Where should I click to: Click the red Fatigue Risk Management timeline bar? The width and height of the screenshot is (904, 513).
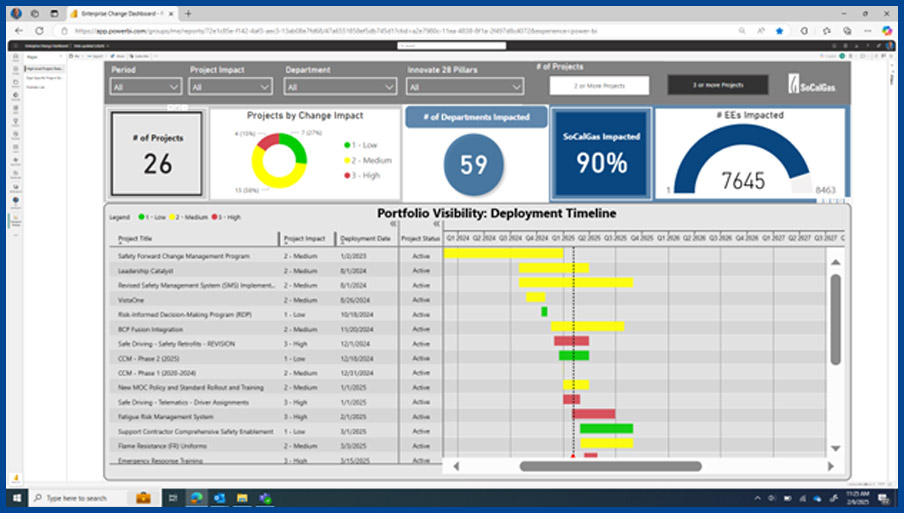point(594,414)
